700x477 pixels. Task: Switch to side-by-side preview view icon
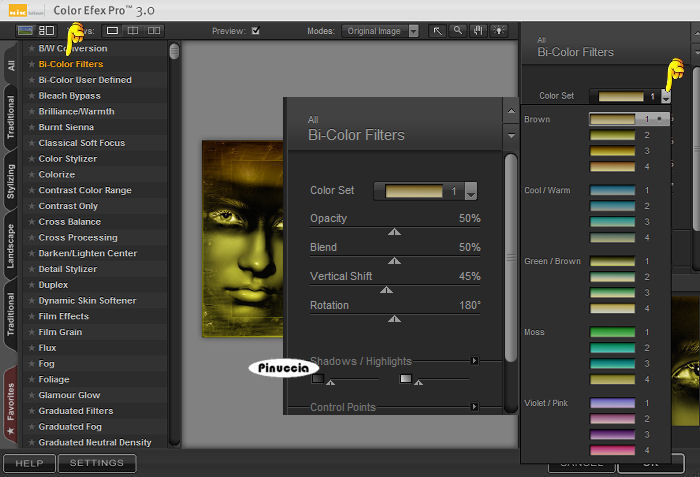(156, 31)
